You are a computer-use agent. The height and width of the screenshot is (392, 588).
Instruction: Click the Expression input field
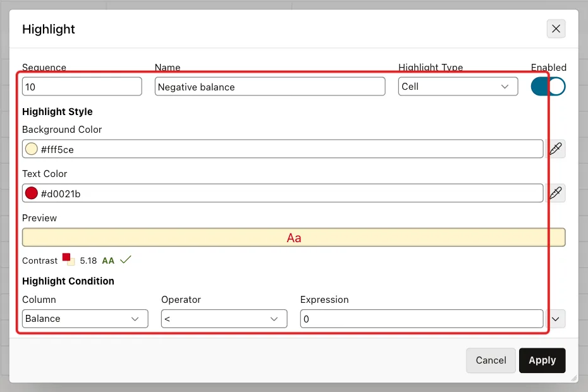point(422,319)
